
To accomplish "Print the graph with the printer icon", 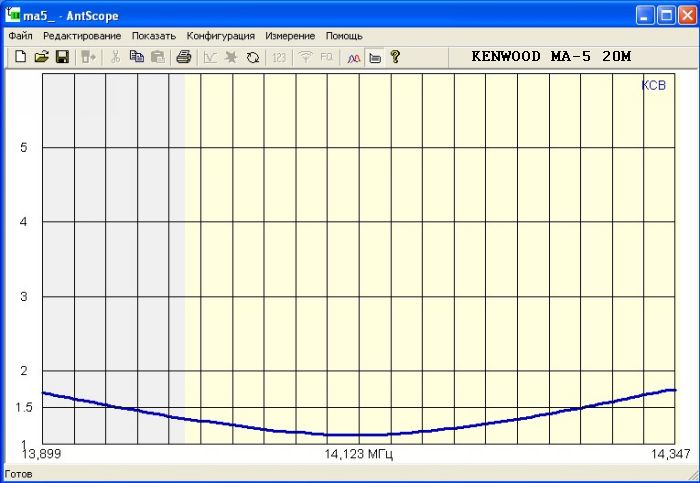I will [183, 57].
